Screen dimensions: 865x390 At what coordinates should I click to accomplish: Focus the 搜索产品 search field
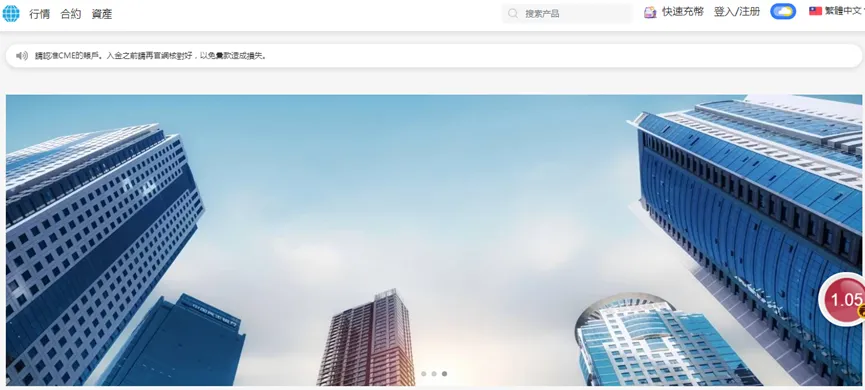(x=568, y=13)
